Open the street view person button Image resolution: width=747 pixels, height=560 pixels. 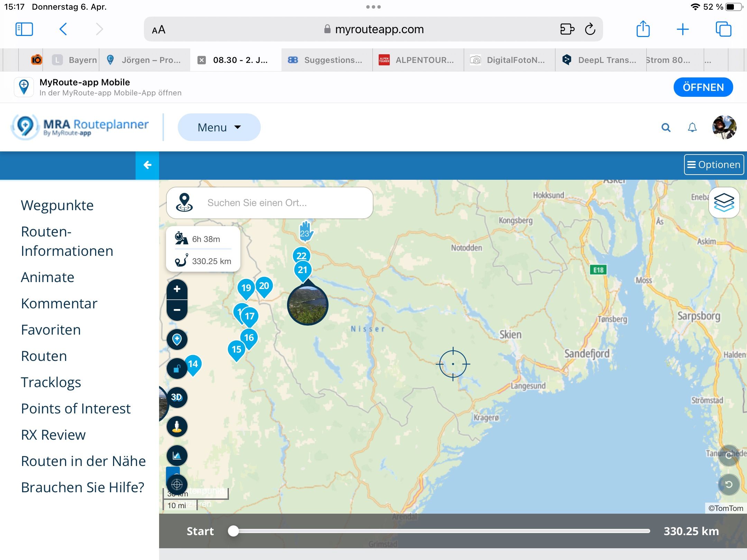coord(177,427)
